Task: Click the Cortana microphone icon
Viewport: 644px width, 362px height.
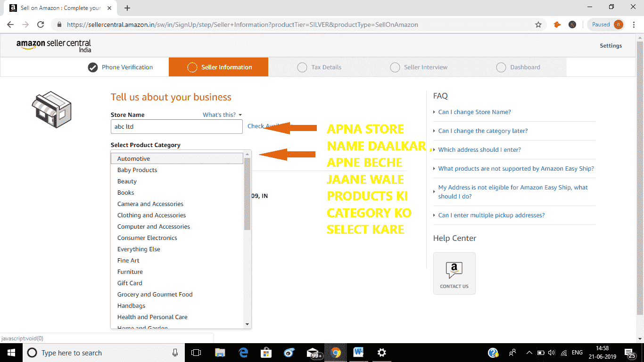Action: pos(175,353)
